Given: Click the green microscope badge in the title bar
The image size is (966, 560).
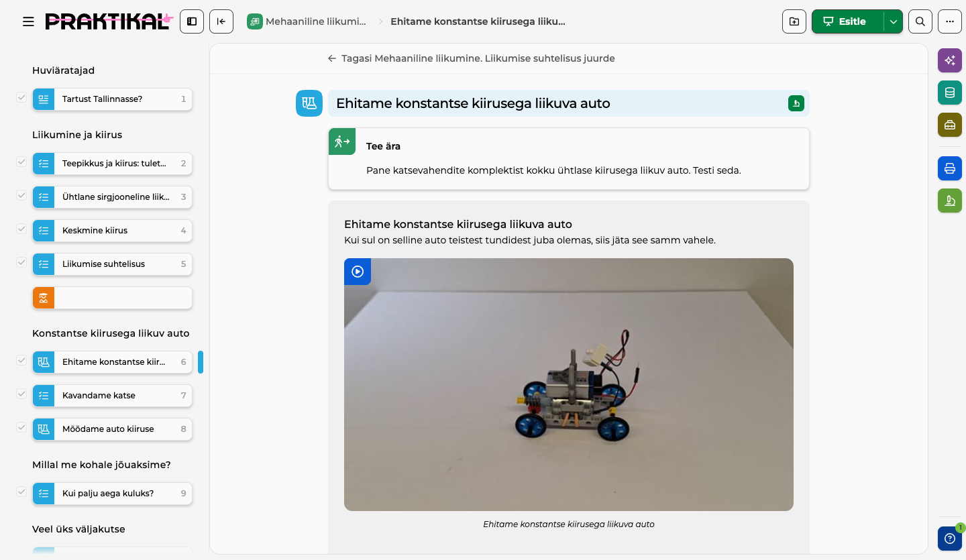Looking at the screenshot, I should [796, 103].
